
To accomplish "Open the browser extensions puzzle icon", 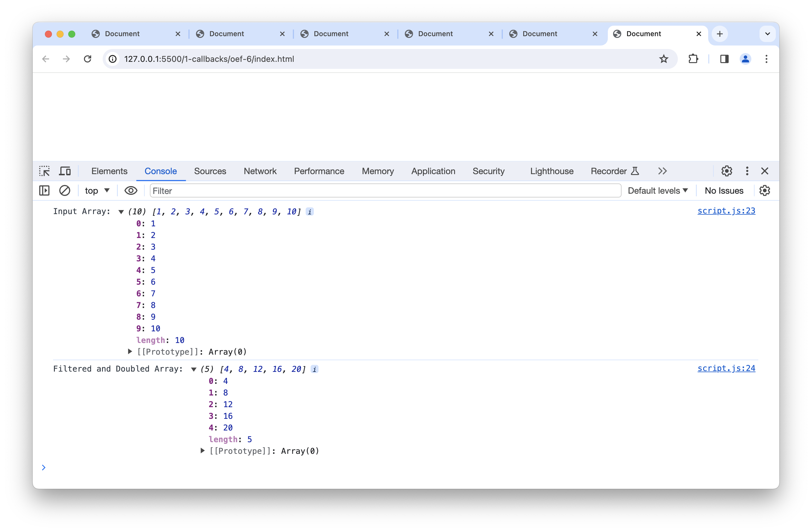I will 693,59.
